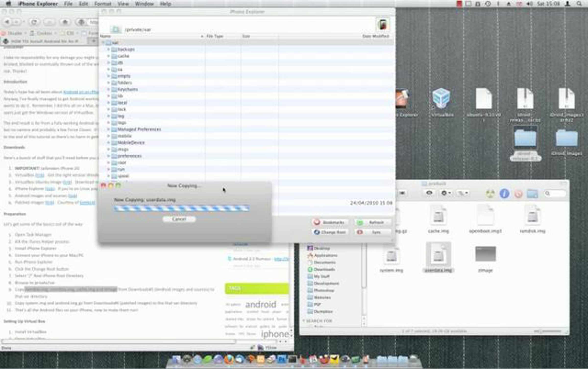Click the Quick Look eye icon in Finder

point(429,193)
